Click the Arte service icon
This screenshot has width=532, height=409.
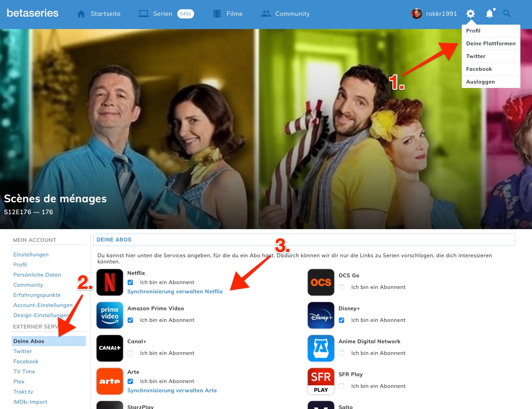(110, 381)
